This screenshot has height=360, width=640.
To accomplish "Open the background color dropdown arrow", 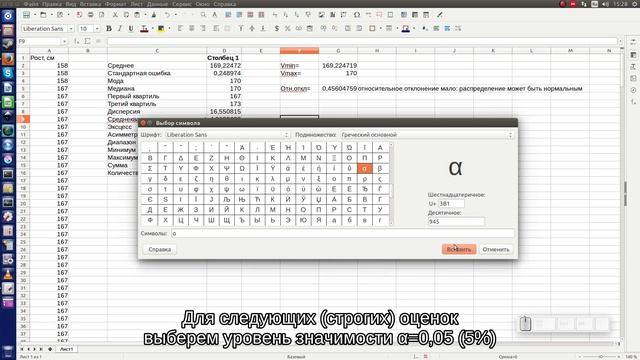I will coord(169,29).
